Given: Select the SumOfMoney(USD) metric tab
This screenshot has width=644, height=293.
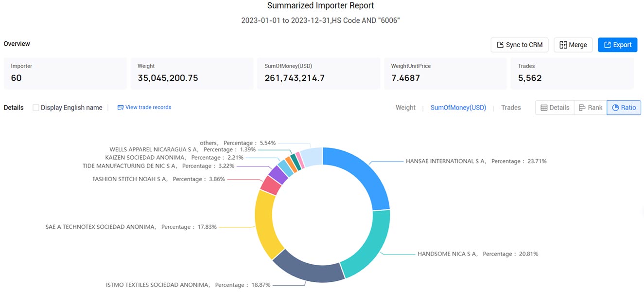Looking at the screenshot, I should 458,108.
